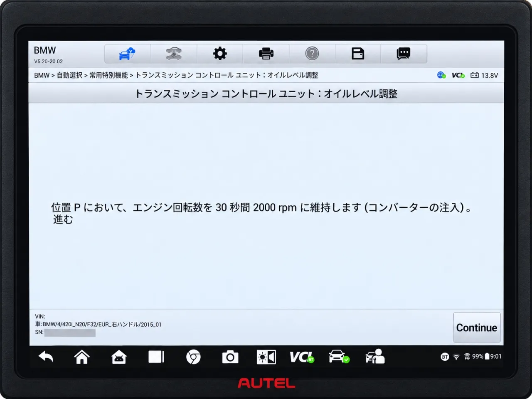532x399 pixels.
Task: Open brightness and volume control icon
Action: pyautogui.click(x=266, y=357)
